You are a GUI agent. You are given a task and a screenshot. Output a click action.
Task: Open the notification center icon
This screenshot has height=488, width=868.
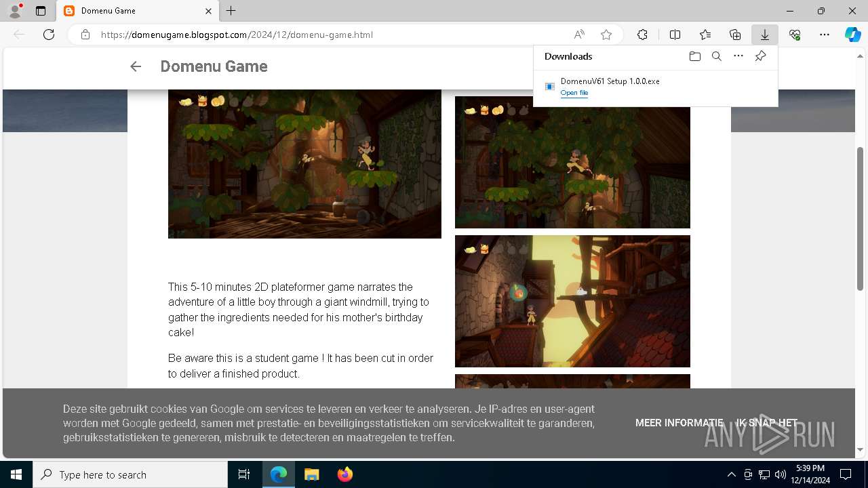pos(846,474)
